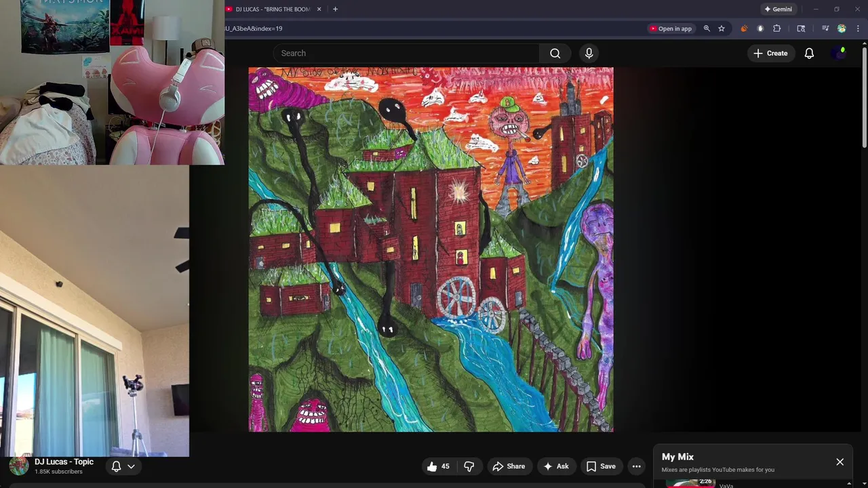Bookmark this page with star icon
868x488 pixels.
[722, 28]
